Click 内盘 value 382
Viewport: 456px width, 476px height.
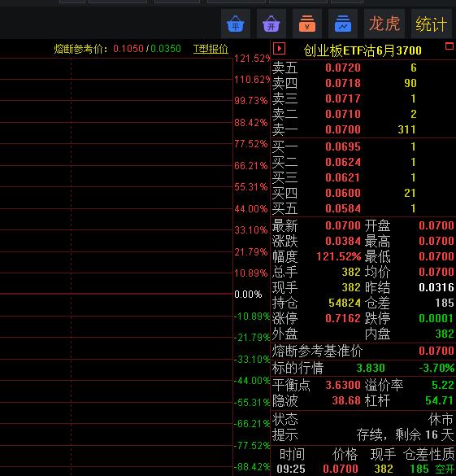(445, 334)
